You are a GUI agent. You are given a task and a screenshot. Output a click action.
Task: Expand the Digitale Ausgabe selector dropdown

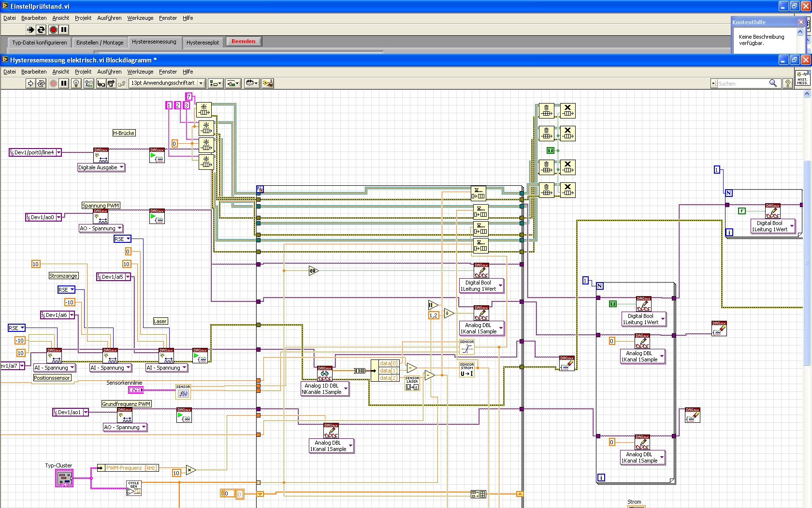(121, 167)
